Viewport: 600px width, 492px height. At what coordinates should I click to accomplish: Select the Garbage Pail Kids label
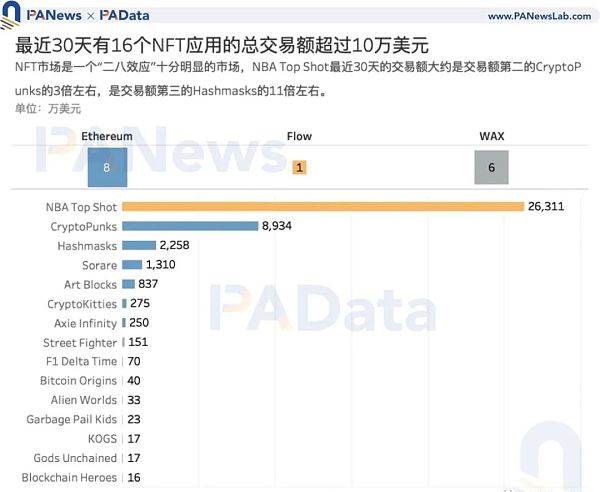72,419
